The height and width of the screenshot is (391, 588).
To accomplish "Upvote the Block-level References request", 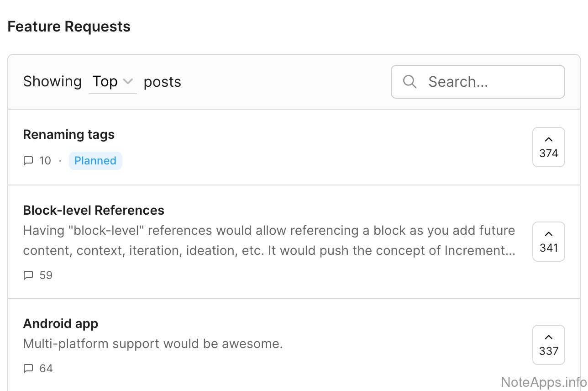I will tap(548, 242).
